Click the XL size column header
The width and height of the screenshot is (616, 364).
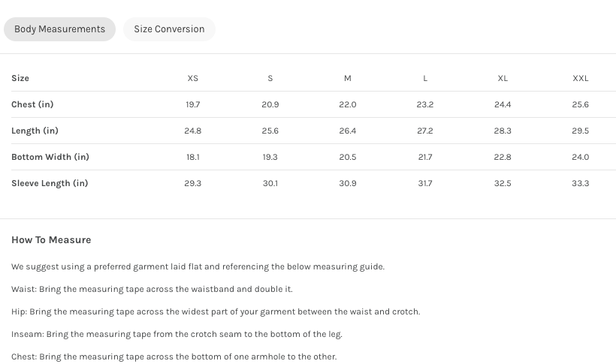click(x=503, y=78)
